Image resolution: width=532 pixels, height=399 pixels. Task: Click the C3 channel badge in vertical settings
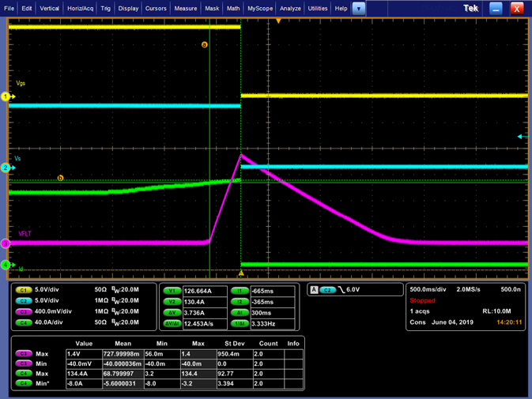(x=24, y=311)
